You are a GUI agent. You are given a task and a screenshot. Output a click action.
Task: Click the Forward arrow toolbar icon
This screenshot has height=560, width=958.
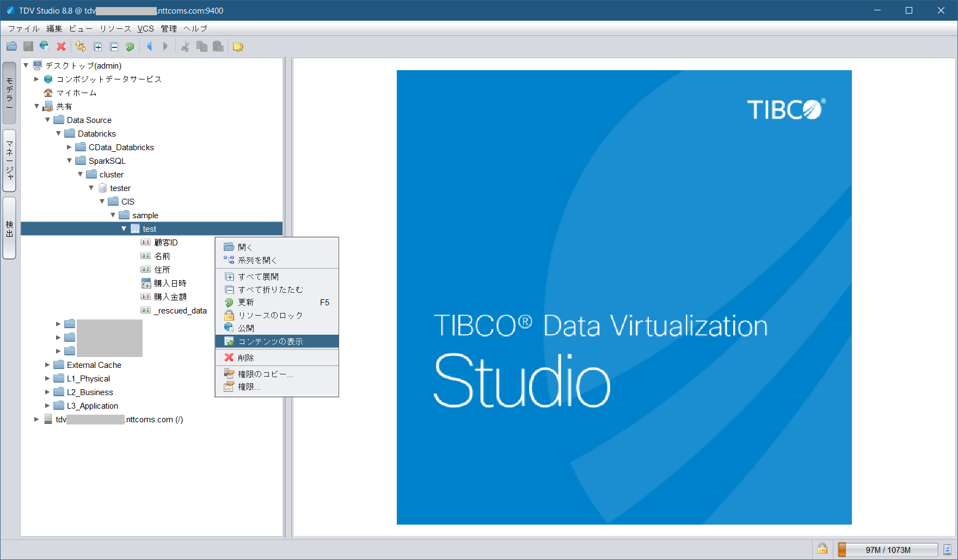(165, 47)
